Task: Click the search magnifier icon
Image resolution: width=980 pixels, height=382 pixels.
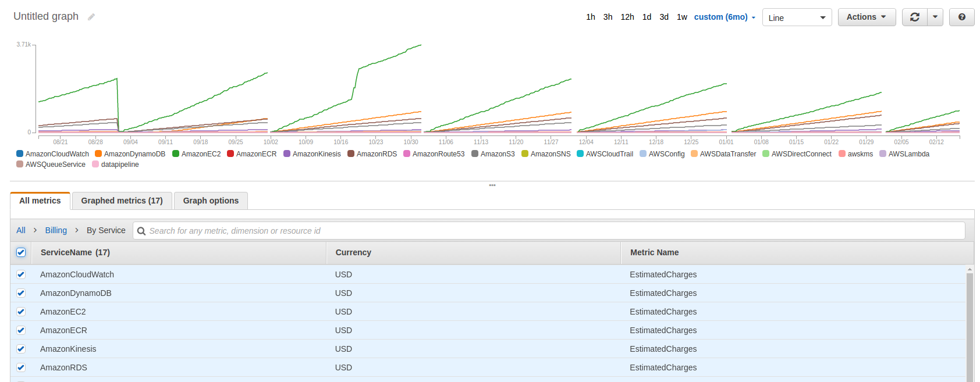Action: tap(141, 231)
